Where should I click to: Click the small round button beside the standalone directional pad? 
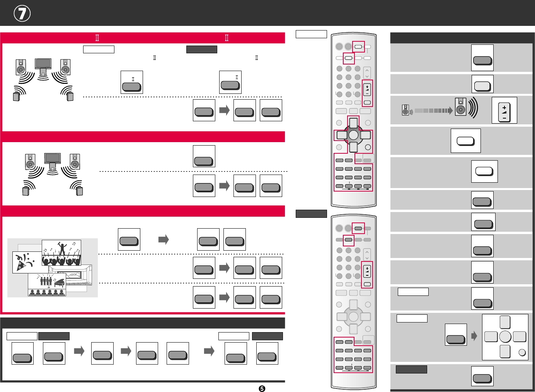(x=522, y=352)
